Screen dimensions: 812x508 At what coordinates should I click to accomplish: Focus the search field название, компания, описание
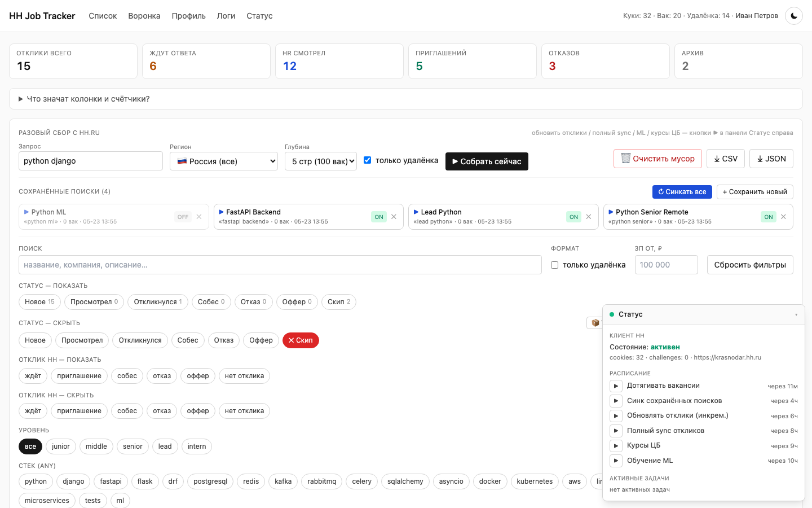pyautogui.click(x=280, y=265)
